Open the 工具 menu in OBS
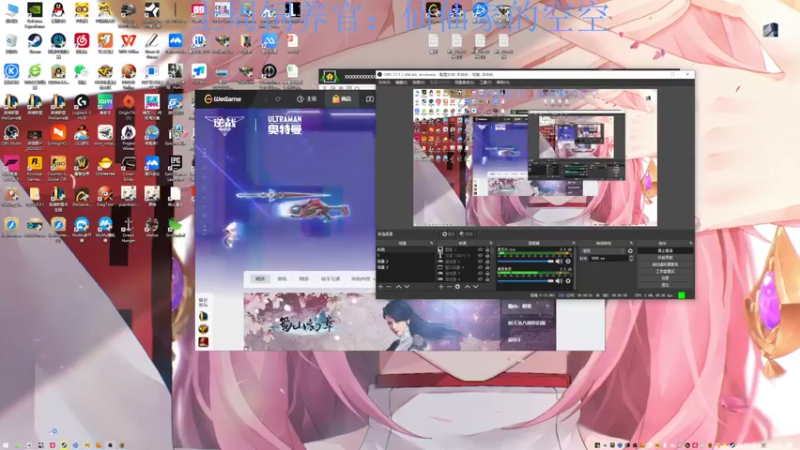This screenshot has height=450, width=800. (x=485, y=82)
